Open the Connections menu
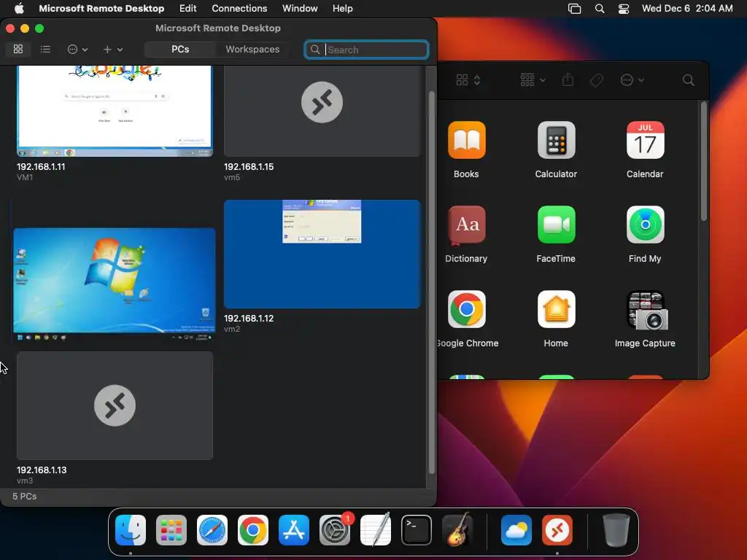 pyautogui.click(x=239, y=8)
